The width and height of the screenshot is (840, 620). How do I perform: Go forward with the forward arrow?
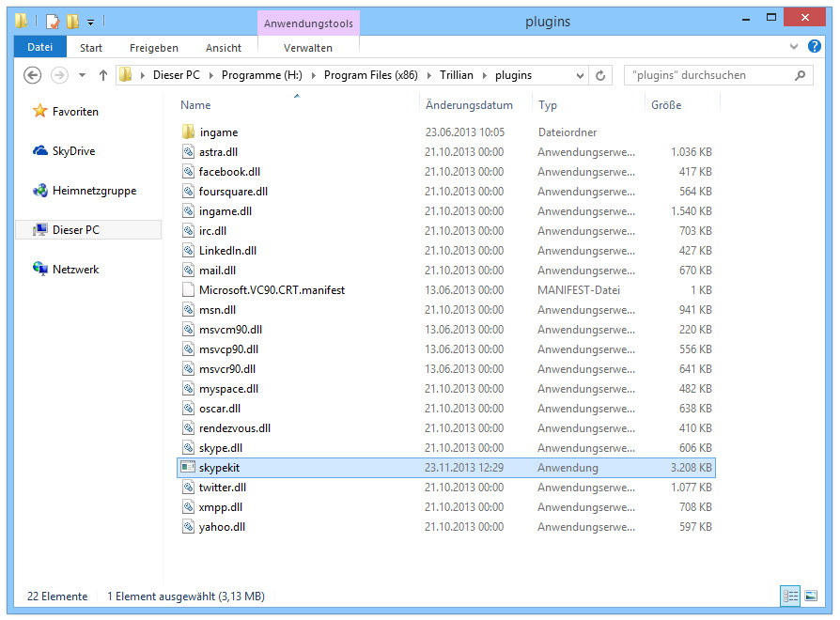(x=59, y=75)
